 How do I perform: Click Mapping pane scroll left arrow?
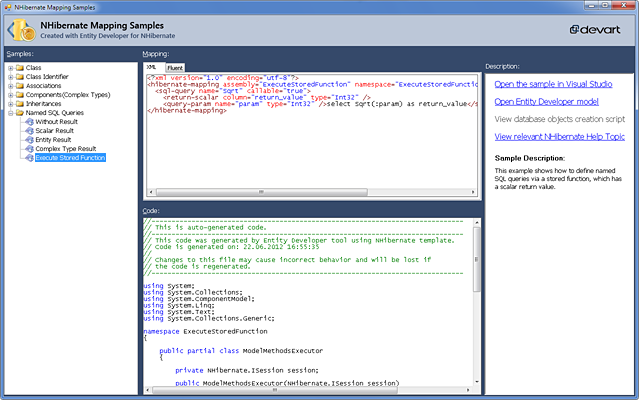pos(151,192)
